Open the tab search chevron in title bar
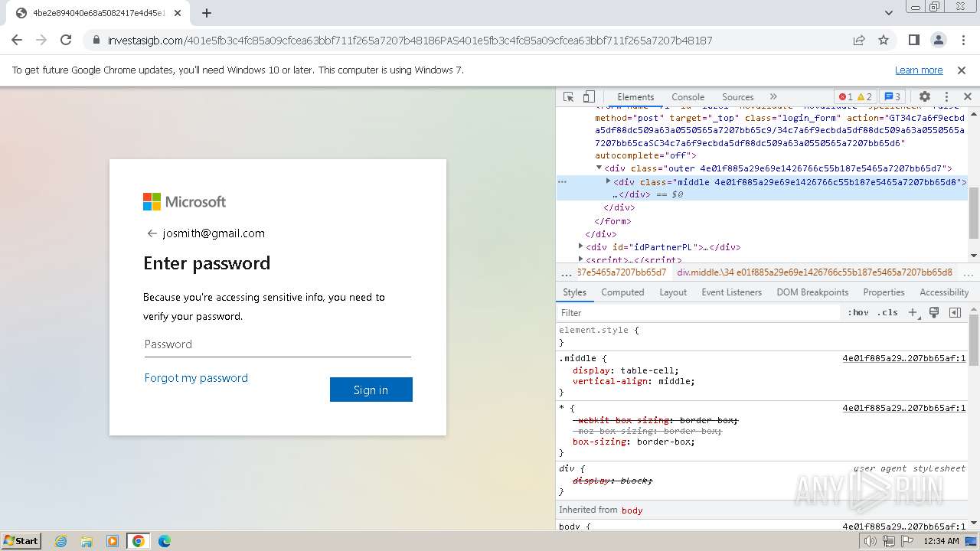 coord(889,13)
